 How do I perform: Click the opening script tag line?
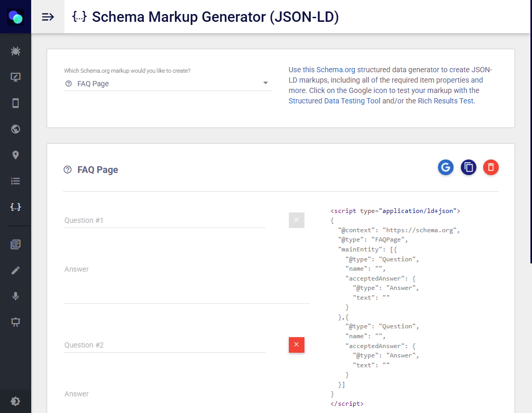click(x=395, y=211)
